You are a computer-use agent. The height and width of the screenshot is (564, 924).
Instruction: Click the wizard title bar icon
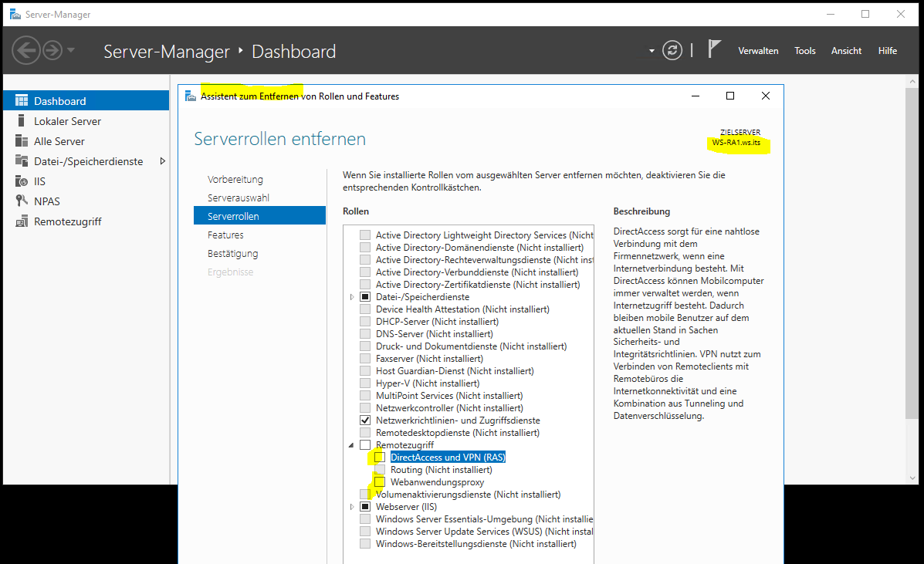(x=191, y=96)
